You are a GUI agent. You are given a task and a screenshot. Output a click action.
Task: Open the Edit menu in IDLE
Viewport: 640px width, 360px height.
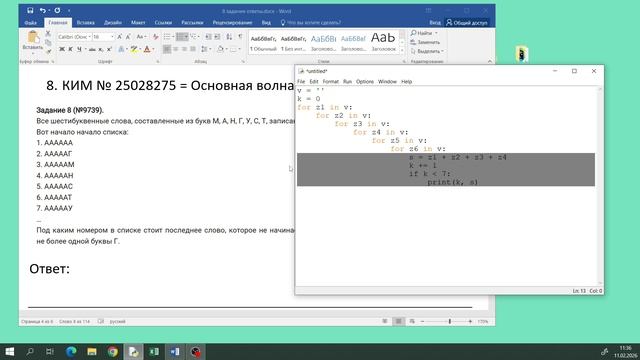tap(313, 82)
